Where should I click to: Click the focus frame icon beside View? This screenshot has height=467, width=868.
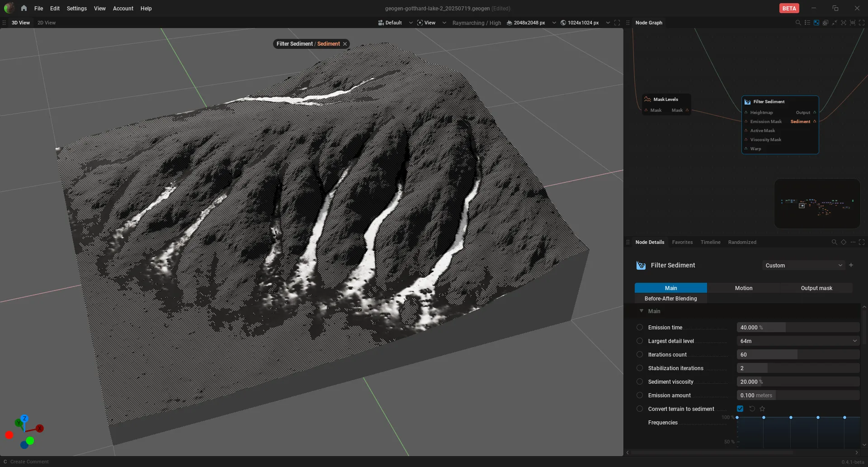tap(420, 23)
